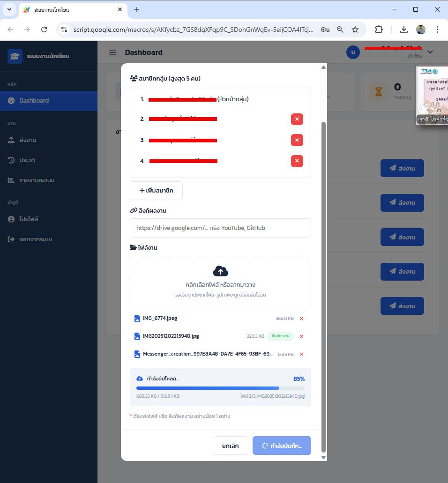
Task: Click the upload progress bar
Action: tap(220, 388)
